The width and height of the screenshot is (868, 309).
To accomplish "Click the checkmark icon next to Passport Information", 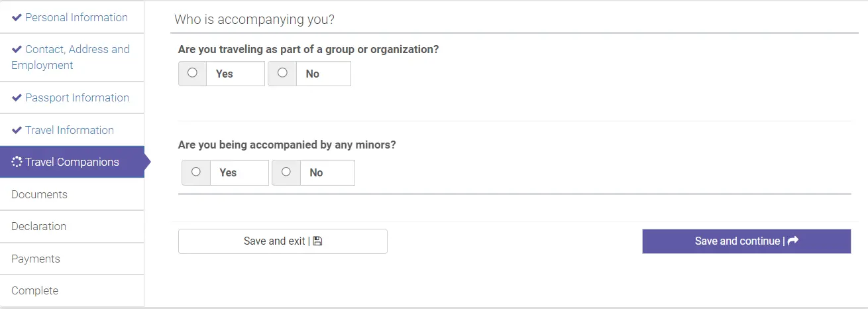I will (17, 97).
